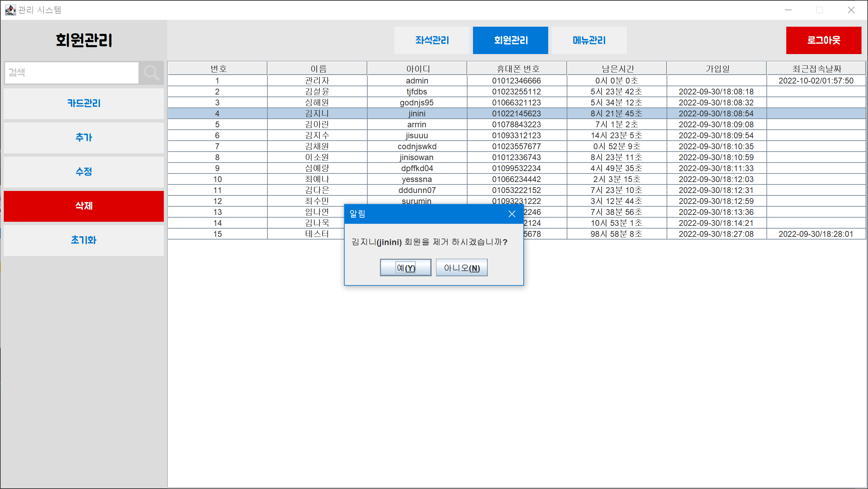This screenshot has width=868, height=489.
Task: Click the 이름 column header
Action: pos(317,68)
